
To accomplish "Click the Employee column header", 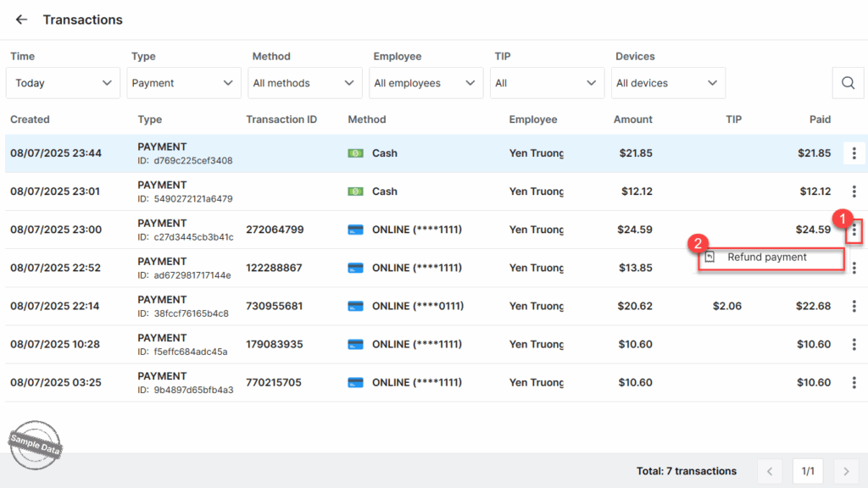I will point(533,119).
